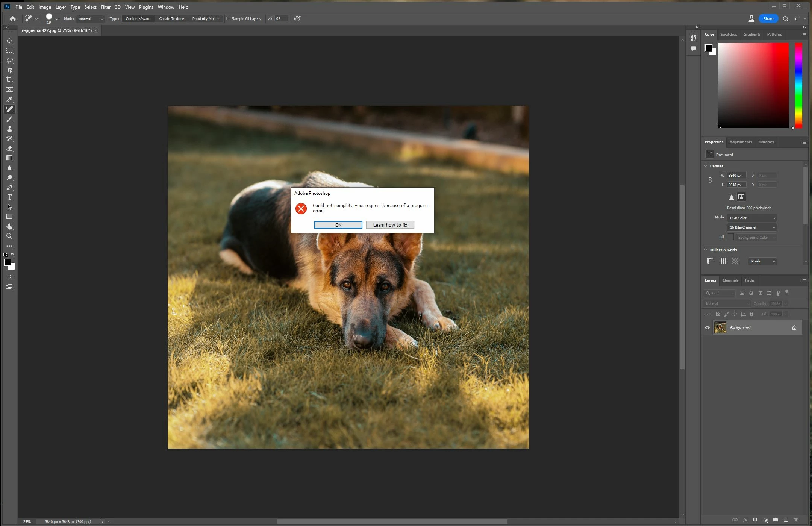The image size is (812, 526).
Task: Select the Clone Stamp tool
Action: tap(9, 129)
